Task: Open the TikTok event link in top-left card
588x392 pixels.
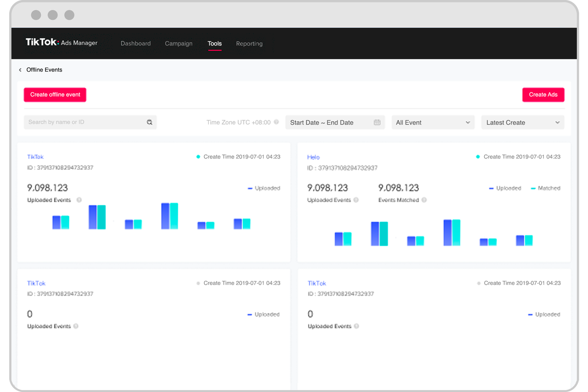Action: (x=35, y=157)
